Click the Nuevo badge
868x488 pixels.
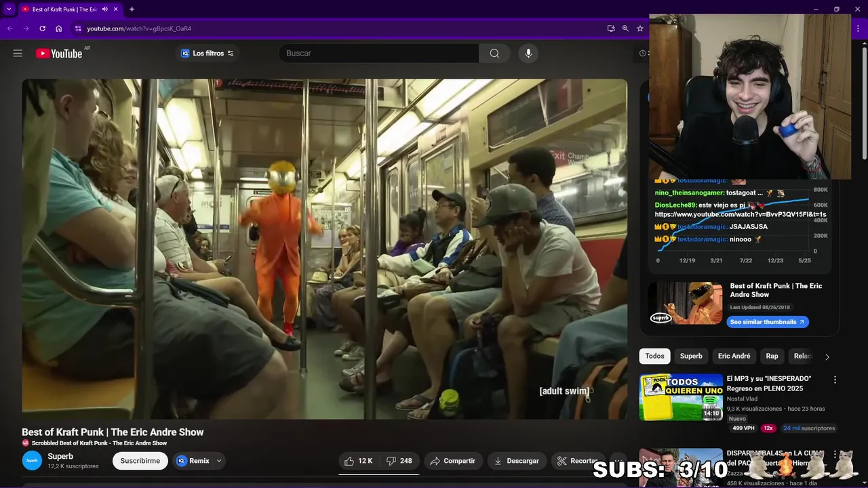point(737,419)
